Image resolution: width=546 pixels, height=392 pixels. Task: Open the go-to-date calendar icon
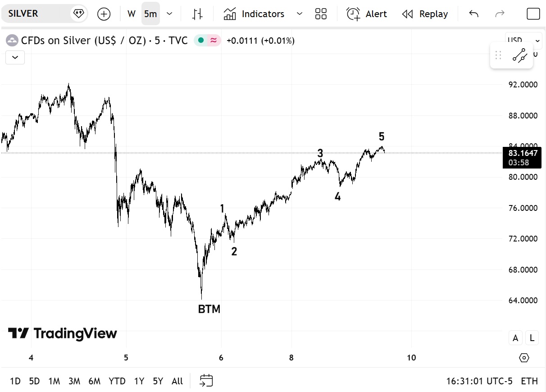click(x=206, y=381)
